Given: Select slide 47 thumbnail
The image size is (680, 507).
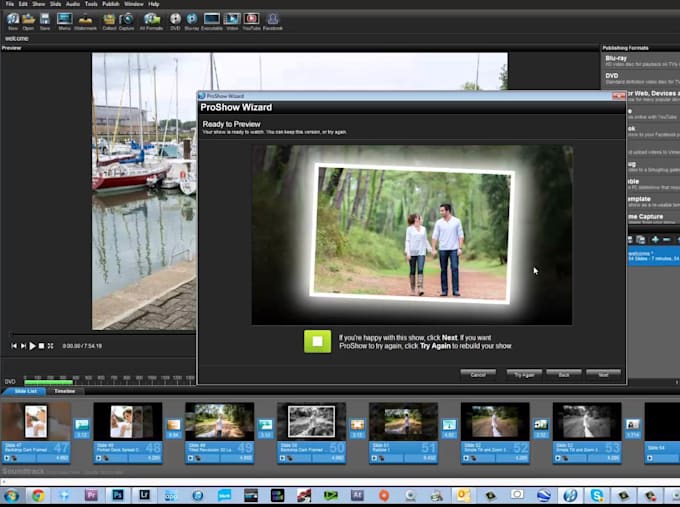Looking at the screenshot, I should tap(36, 421).
